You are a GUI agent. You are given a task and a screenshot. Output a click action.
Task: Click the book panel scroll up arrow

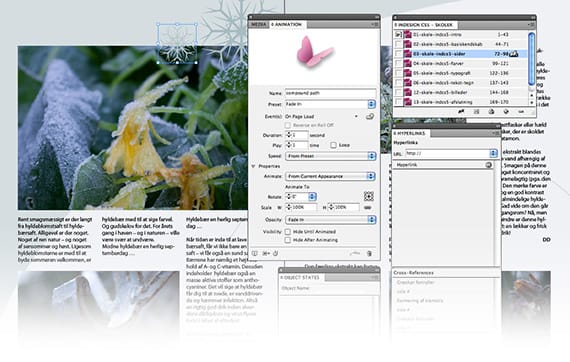[x=531, y=95]
